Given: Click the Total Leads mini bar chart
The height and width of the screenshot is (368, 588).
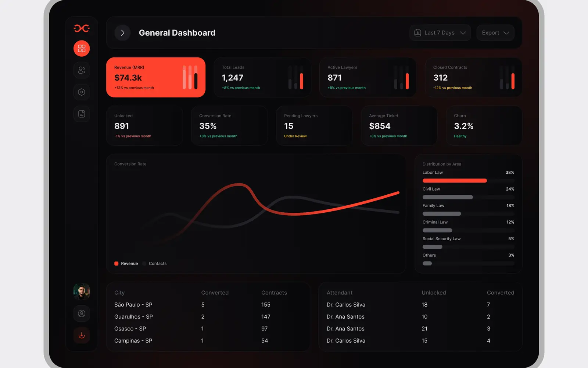Looking at the screenshot, I should (296, 77).
